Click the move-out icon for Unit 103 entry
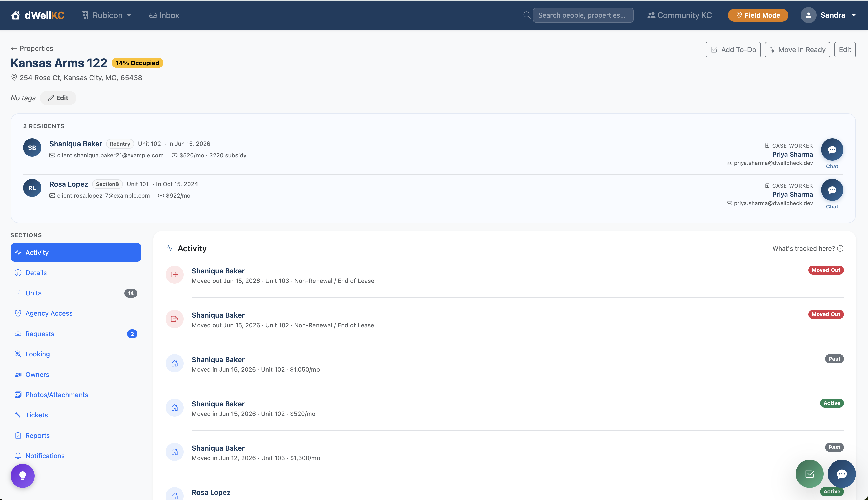The height and width of the screenshot is (500, 868). point(175,275)
